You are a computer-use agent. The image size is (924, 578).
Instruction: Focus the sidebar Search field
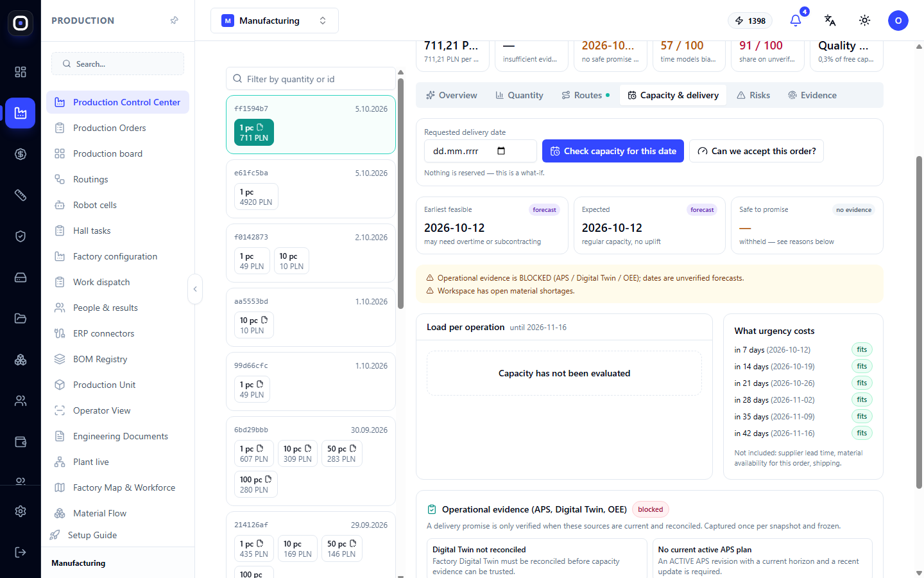[x=117, y=64]
